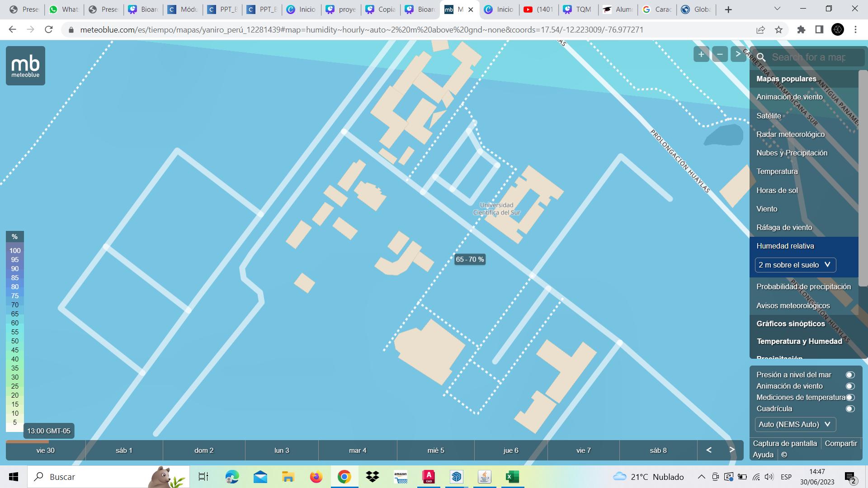868x488 pixels.
Task: Open File Explorer from taskbar
Action: [288, 477]
